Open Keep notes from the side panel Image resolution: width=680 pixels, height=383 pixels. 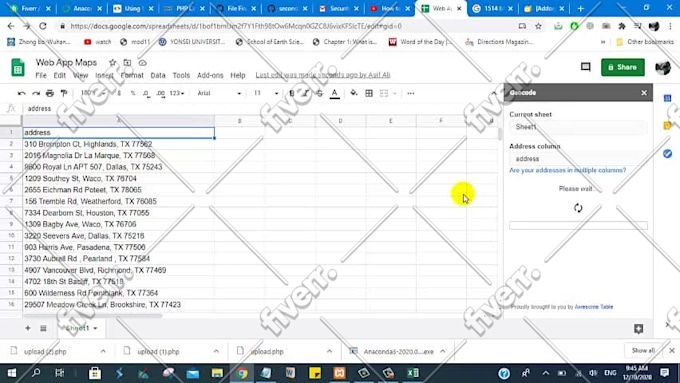[667, 126]
